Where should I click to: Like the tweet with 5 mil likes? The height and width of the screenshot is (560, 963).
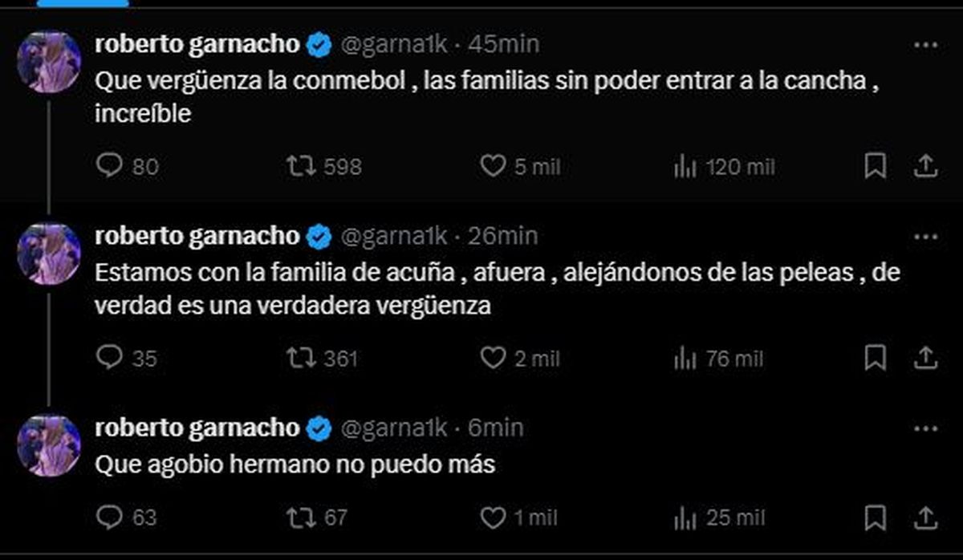point(491,166)
